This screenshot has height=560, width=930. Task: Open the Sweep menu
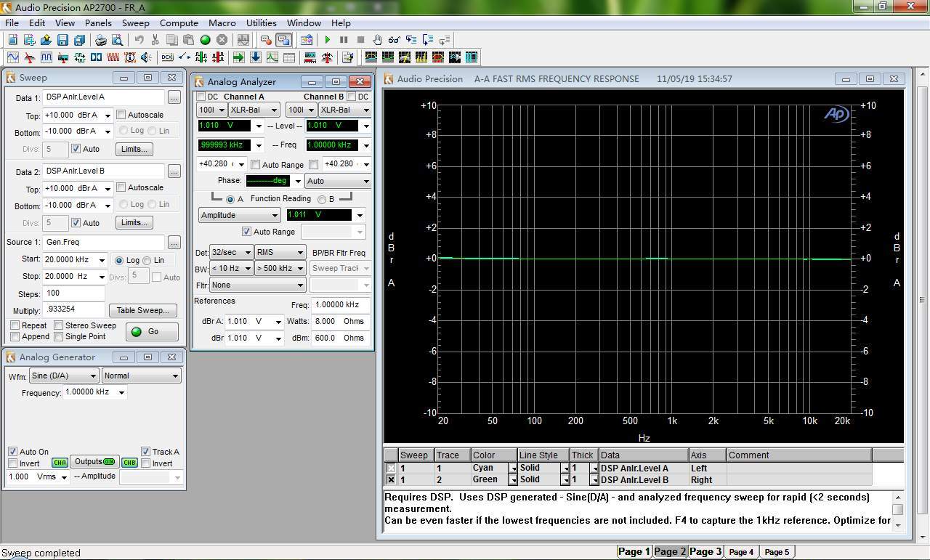pyautogui.click(x=136, y=23)
